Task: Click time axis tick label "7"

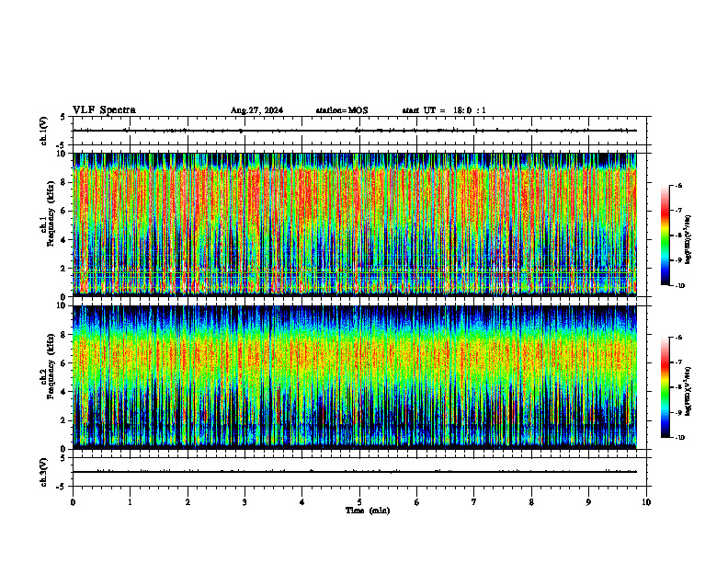Action: (x=474, y=502)
